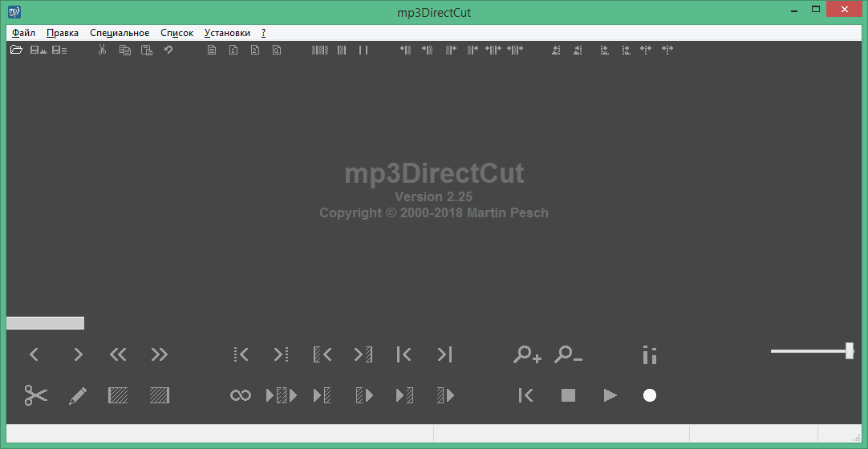Viewport: 868px width, 449px height.
Task: Jump back with the double left chevron
Action: pos(118,354)
